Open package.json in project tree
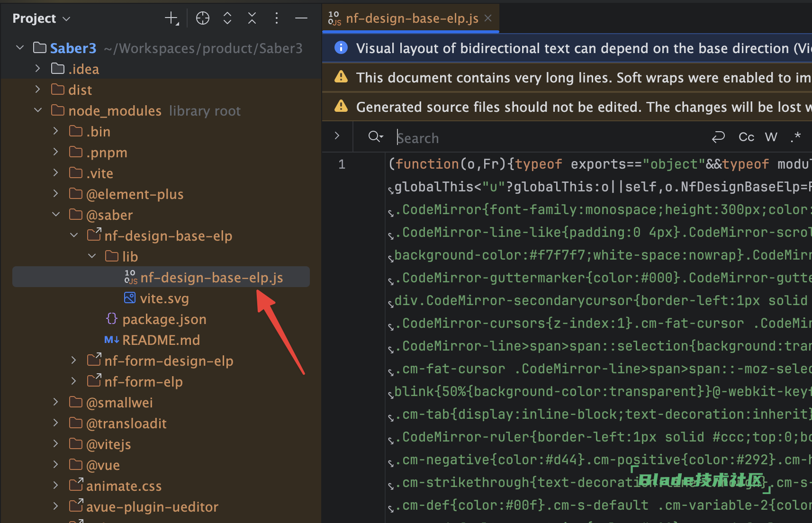The width and height of the screenshot is (812, 523). [x=164, y=319]
